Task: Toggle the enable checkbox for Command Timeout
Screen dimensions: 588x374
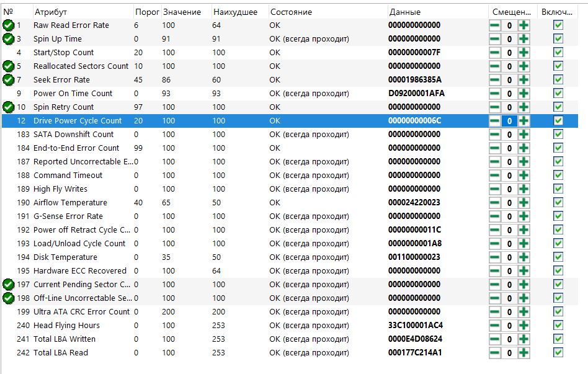Action: click(558, 175)
